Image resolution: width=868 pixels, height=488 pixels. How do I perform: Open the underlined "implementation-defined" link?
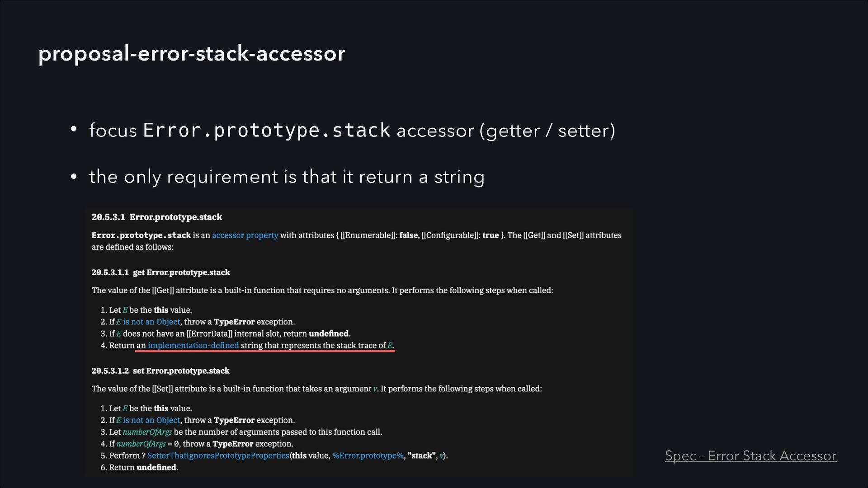click(193, 346)
